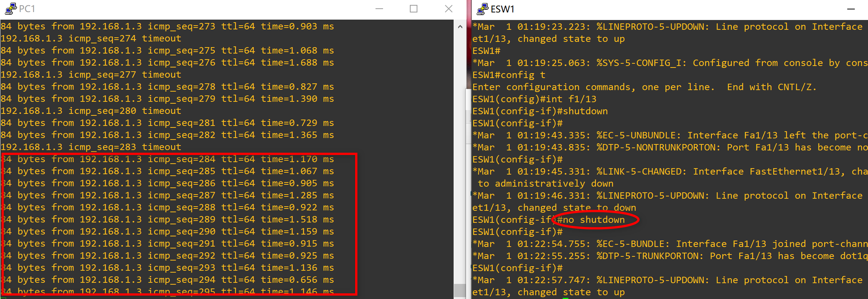Image resolution: width=868 pixels, height=299 pixels.
Task: Click the %SYS-5-CONFIG_I log line
Action: [670, 63]
